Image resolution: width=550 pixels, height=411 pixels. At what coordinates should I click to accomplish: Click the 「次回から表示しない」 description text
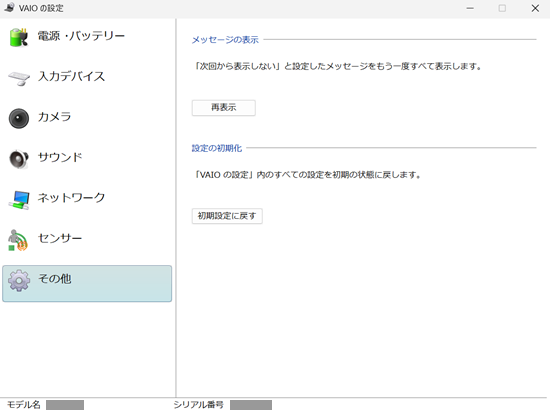click(338, 66)
